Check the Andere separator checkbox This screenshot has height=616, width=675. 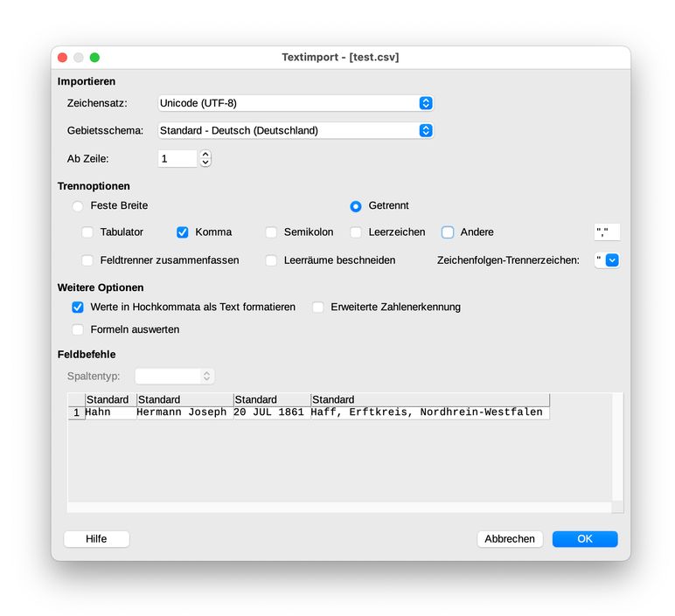tap(448, 232)
